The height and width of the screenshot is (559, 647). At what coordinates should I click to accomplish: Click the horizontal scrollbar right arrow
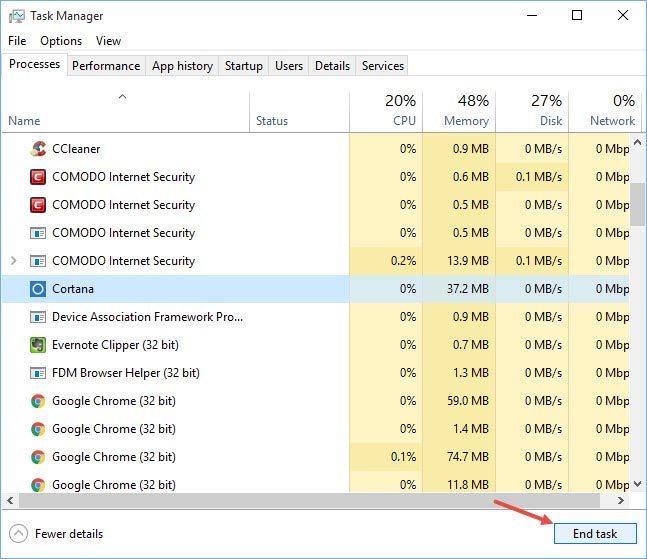621,500
